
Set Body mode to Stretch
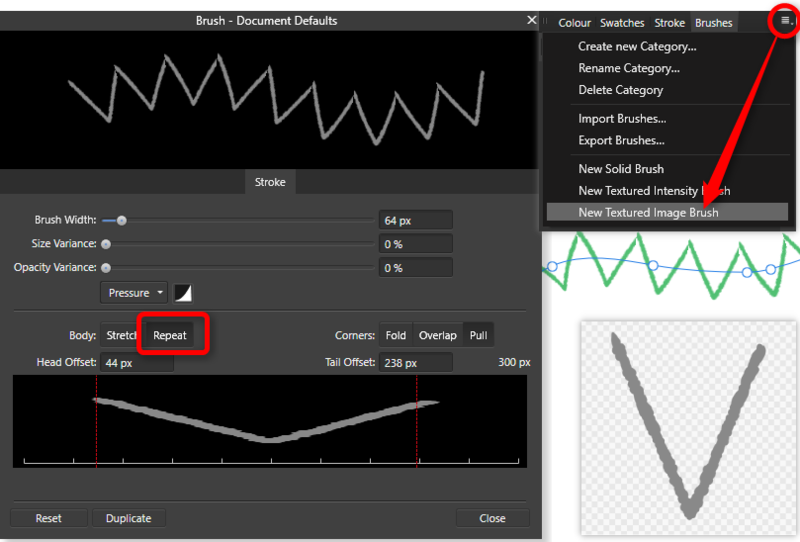click(121, 335)
